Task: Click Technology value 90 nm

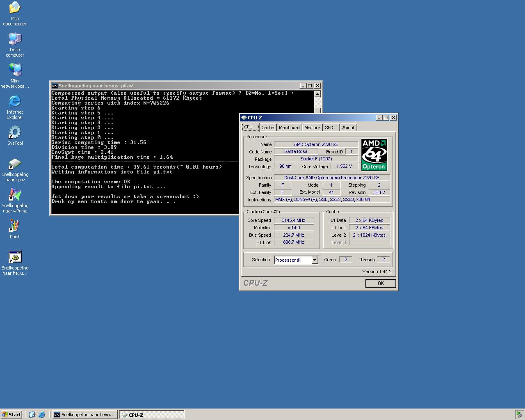Action: click(x=285, y=166)
